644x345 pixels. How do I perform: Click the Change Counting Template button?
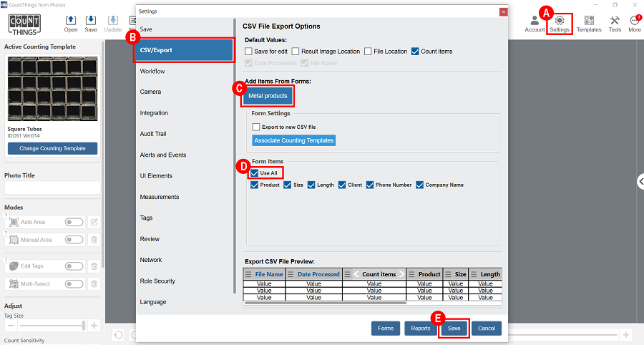[52, 148]
